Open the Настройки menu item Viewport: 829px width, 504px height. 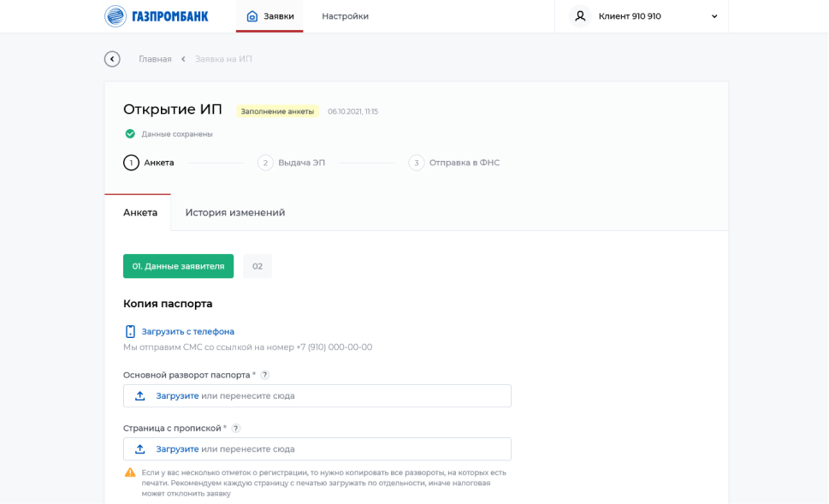tap(345, 16)
